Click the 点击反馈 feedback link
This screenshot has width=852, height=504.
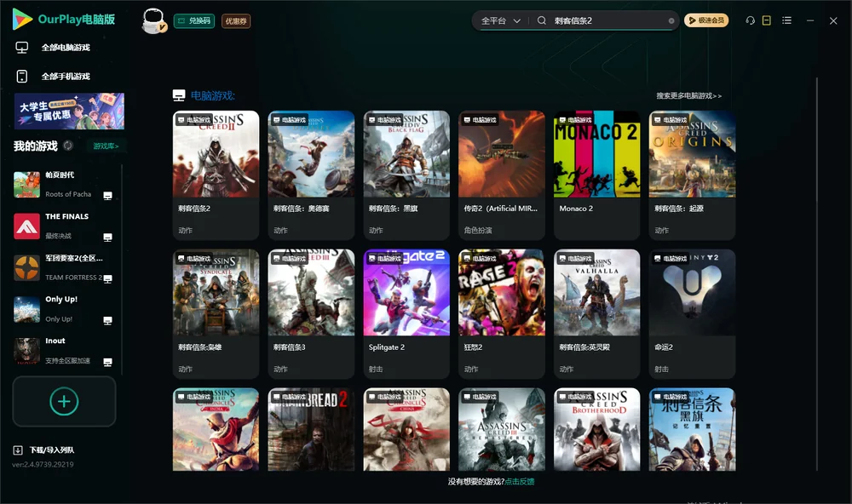click(x=520, y=482)
